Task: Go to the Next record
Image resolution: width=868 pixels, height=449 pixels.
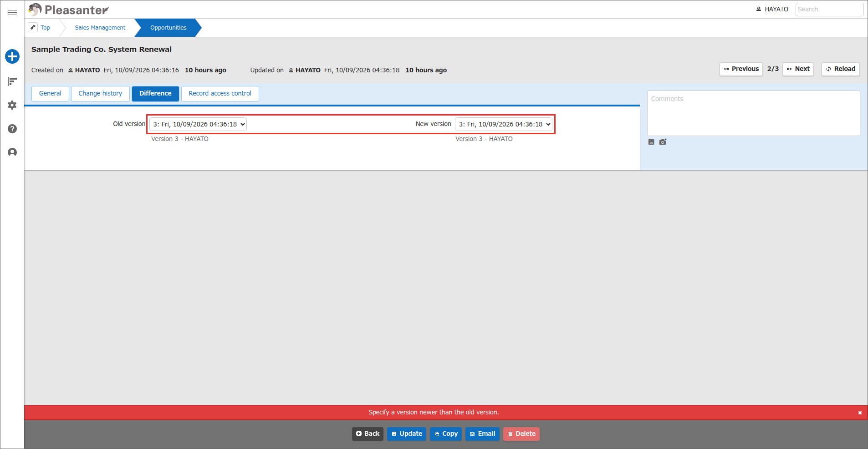Action: (x=798, y=69)
